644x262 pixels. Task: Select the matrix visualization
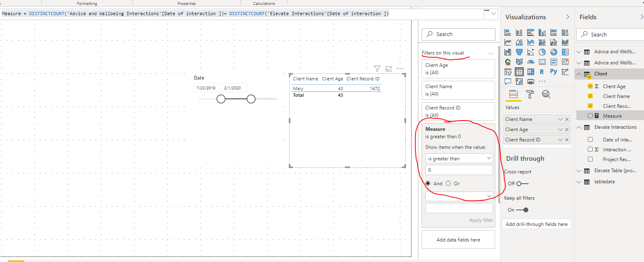[x=531, y=72]
